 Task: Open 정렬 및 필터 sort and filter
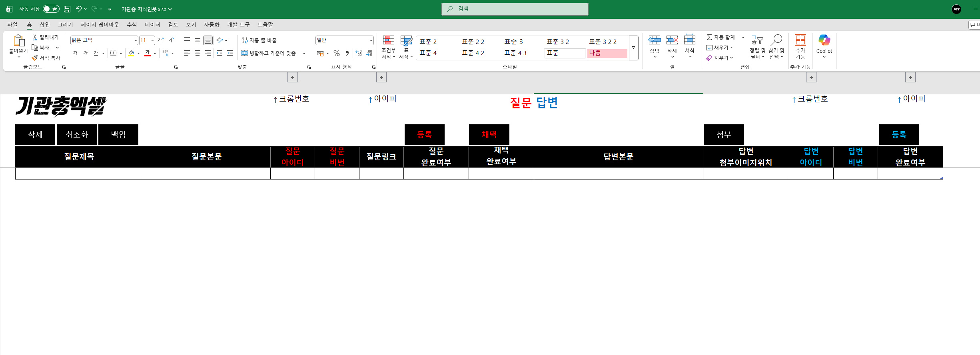pyautogui.click(x=757, y=47)
